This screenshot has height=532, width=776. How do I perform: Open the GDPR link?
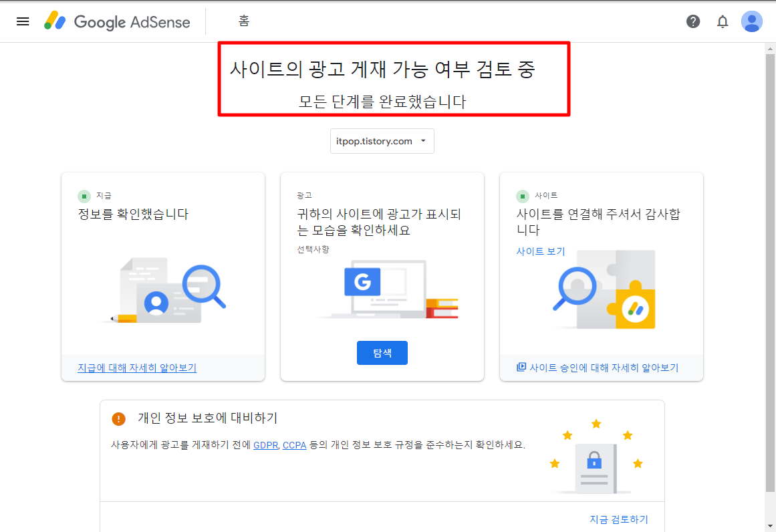(266, 445)
